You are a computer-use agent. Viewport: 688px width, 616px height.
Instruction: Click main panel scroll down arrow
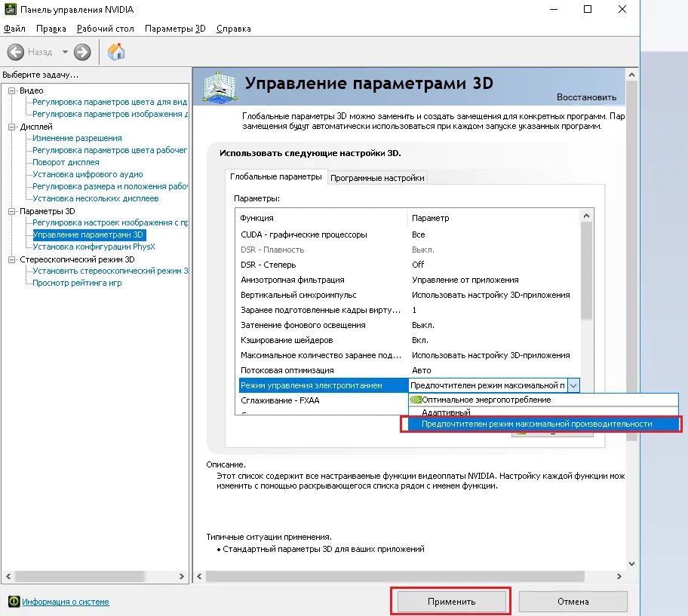tap(631, 564)
